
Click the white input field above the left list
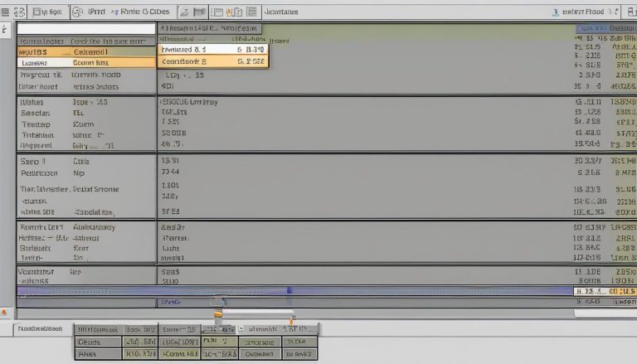[x=86, y=28]
